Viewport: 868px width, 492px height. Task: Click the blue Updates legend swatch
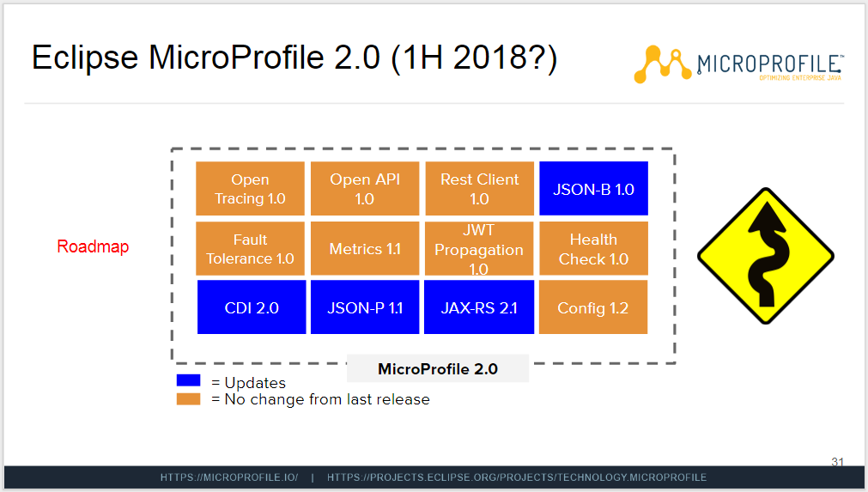coord(188,380)
